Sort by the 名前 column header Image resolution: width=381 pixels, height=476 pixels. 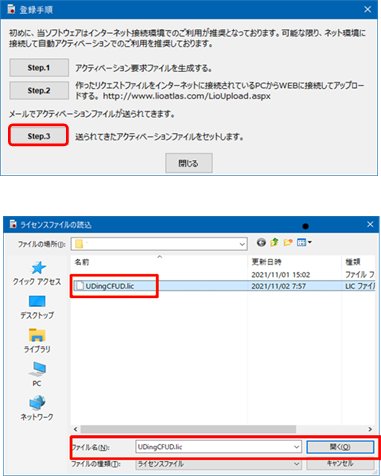[x=160, y=262]
